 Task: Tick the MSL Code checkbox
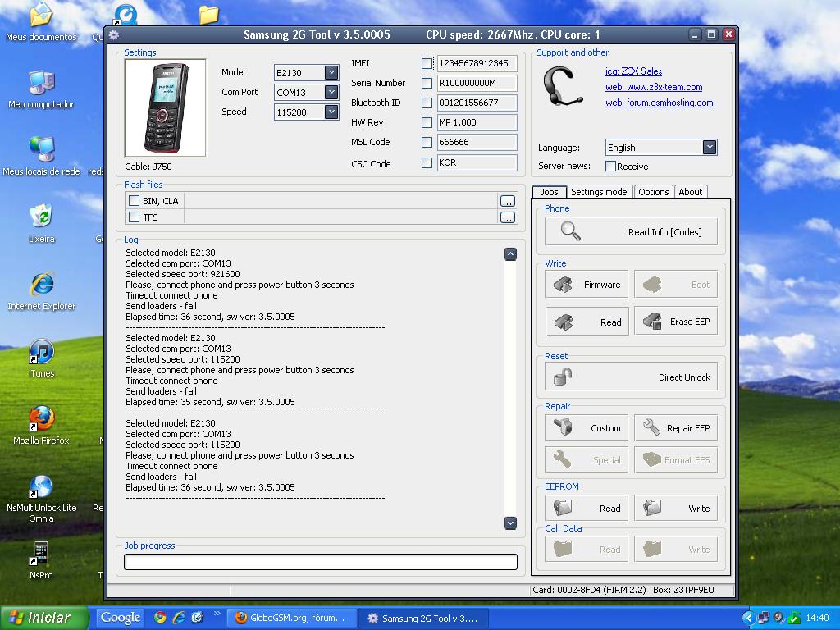[x=427, y=143]
